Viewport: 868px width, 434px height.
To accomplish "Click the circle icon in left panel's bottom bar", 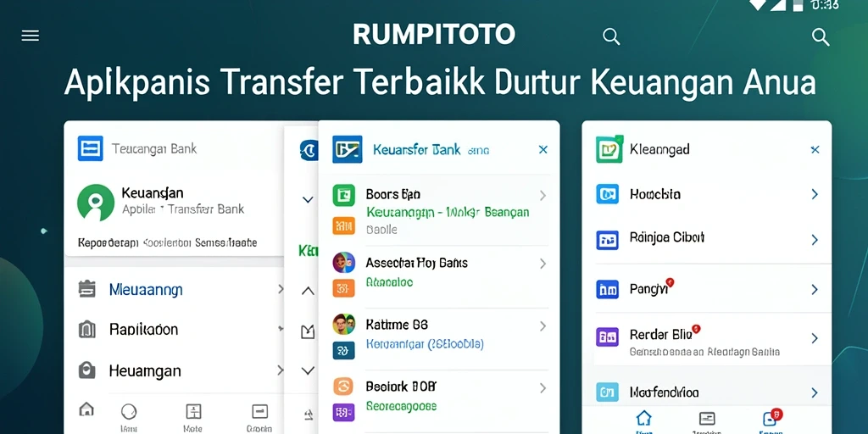I will pos(129,411).
